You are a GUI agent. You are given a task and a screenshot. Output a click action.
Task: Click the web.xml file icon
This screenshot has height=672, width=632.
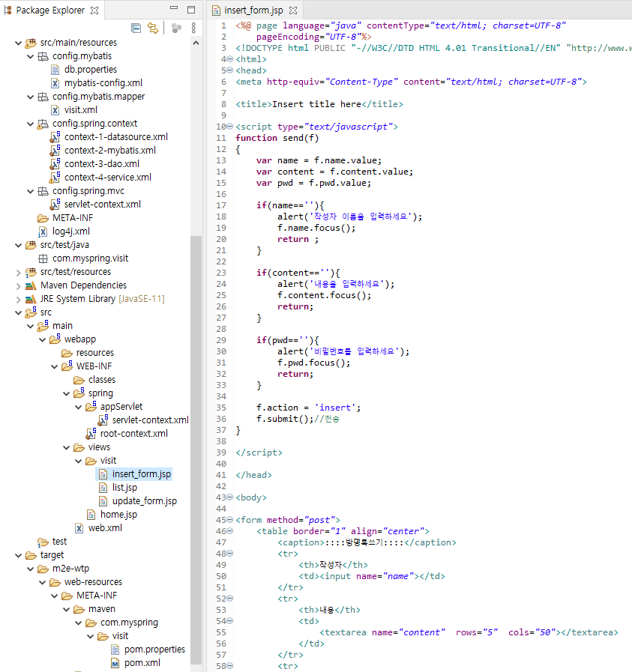(79, 528)
